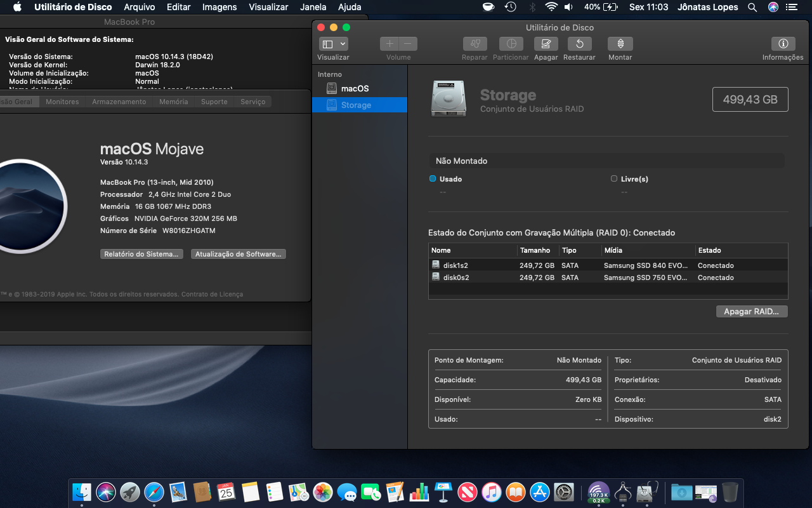812x508 pixels.
Task: Open the Trash in the Dock
Action: pyautogui.click(x=730, y=491)
